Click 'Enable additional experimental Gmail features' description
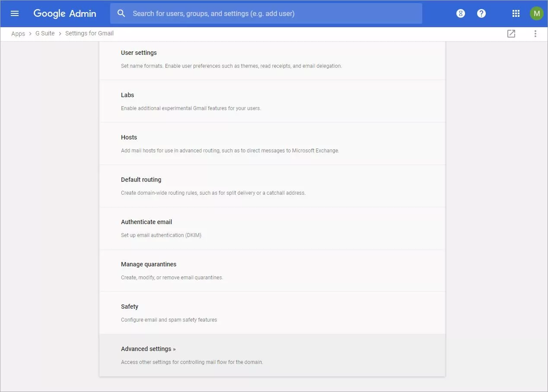Image resolution: width=548 pixels, height=392 pixels. click(191, 108)
